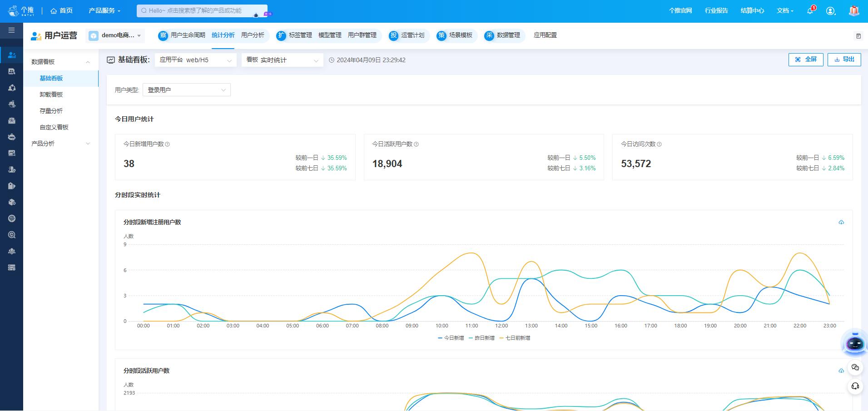Select 自定义看板 in the sidebar
Viewport: 868px width, 411px height.
click(x=61, y=127)
